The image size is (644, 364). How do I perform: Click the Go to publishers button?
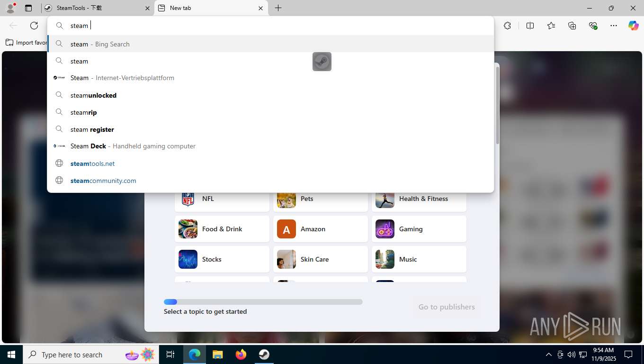(x=447, y=307)
